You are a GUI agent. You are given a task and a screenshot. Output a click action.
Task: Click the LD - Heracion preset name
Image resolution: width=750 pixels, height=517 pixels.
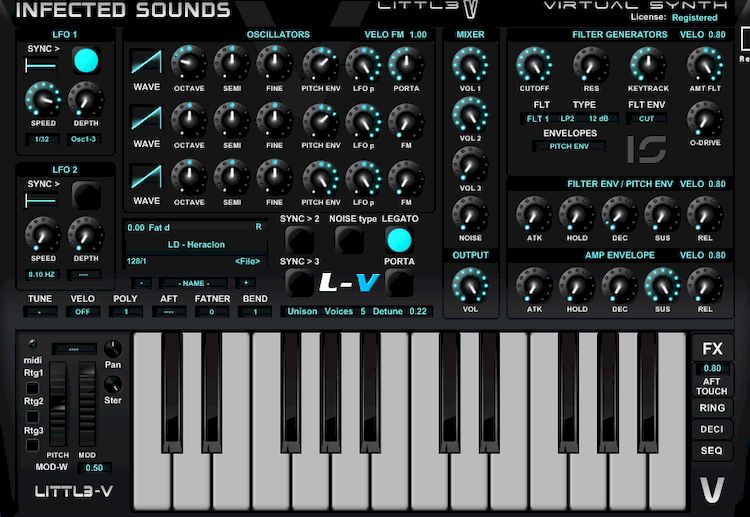click(x=196, y=244)
